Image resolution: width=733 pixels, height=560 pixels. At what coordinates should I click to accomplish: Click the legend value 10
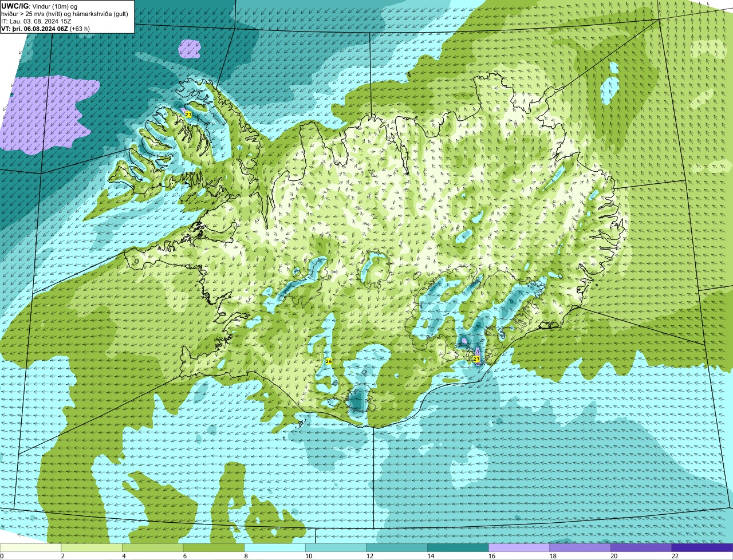(x=309, y=556)
